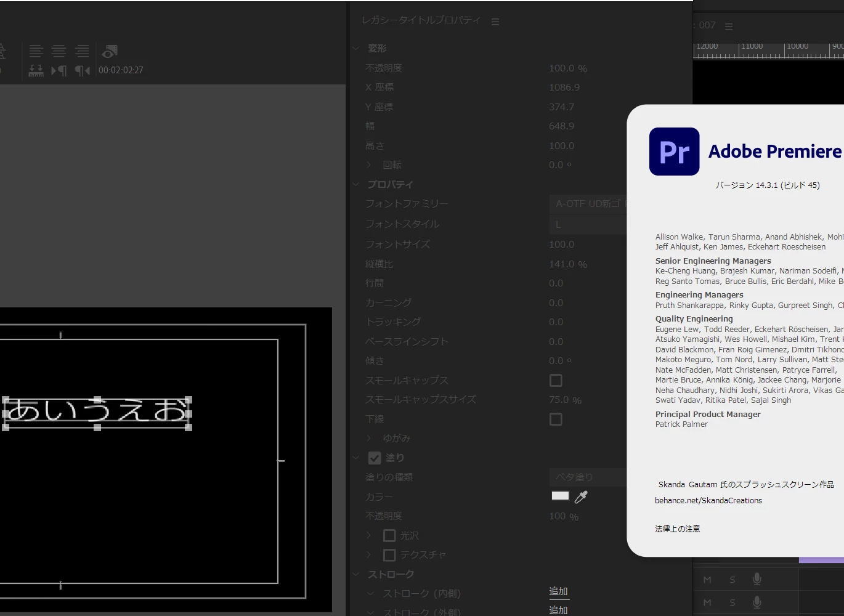Click スモールキャップスサイズ value 75.0 %
This screenshot has width=844, height=616.
566,400
